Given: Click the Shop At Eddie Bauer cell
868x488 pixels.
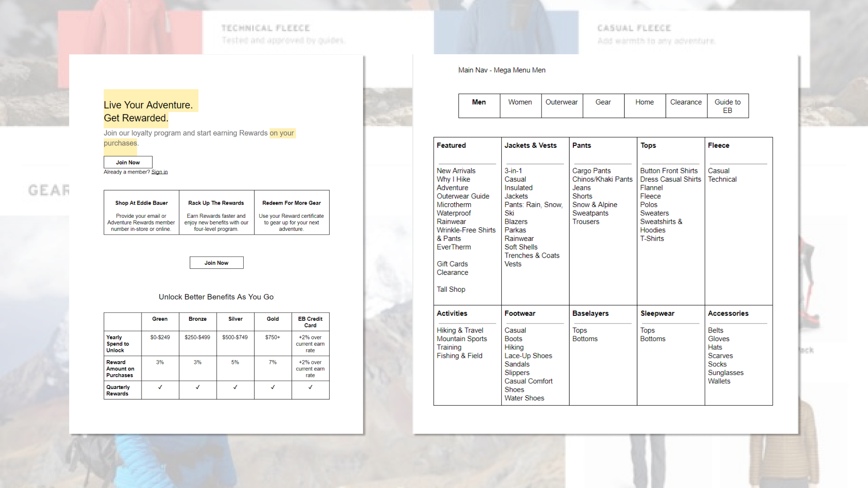Looking at the screenshot, I should [141, 212].
